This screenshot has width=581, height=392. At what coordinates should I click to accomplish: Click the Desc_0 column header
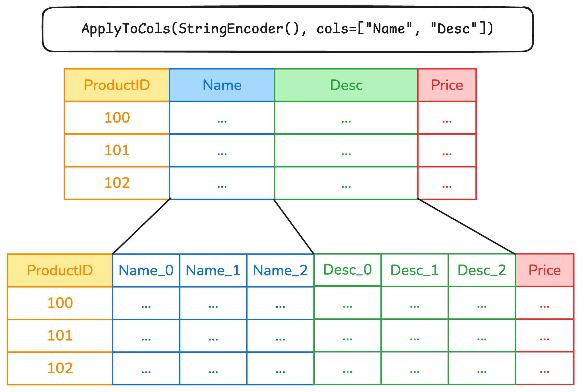(x=348, y=270)
